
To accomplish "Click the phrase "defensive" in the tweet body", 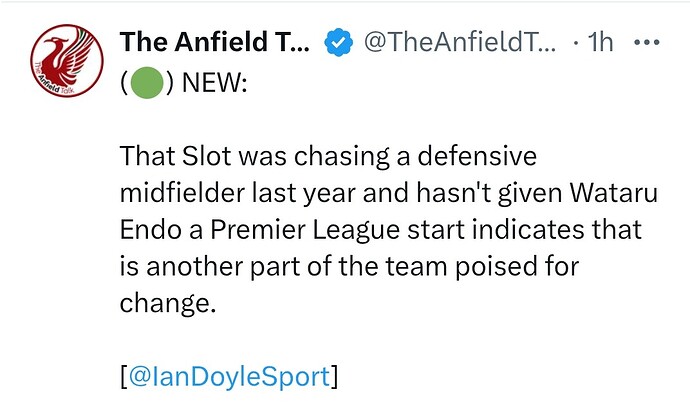I will click(477, 156).
